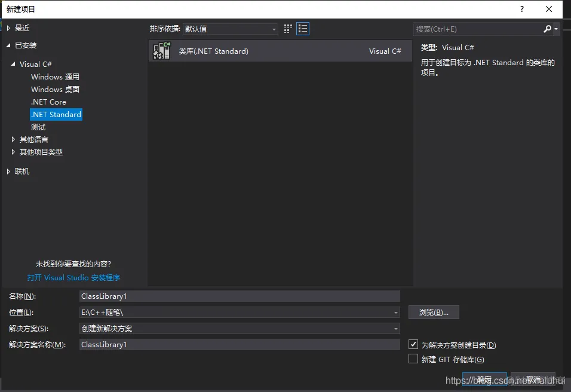This screenshot has height=392, width=571.
Task: Click the 联机 label
Action: point(22,171)
